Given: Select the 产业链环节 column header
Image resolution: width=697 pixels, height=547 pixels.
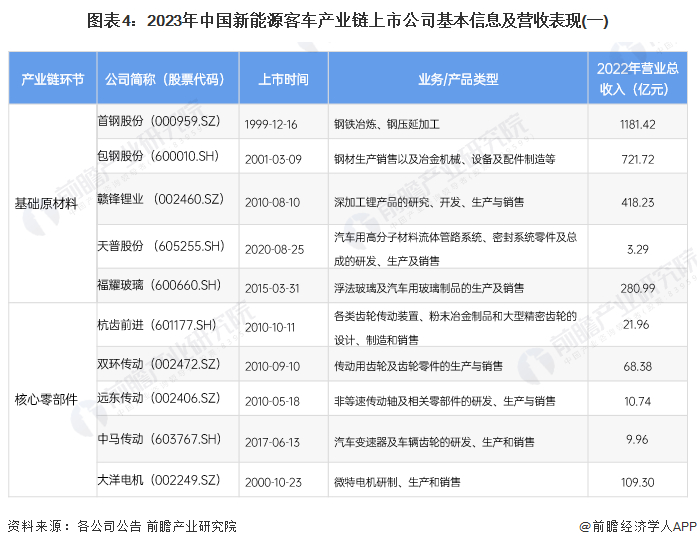Looking at the screenshot, I should (x=53, y=79).
